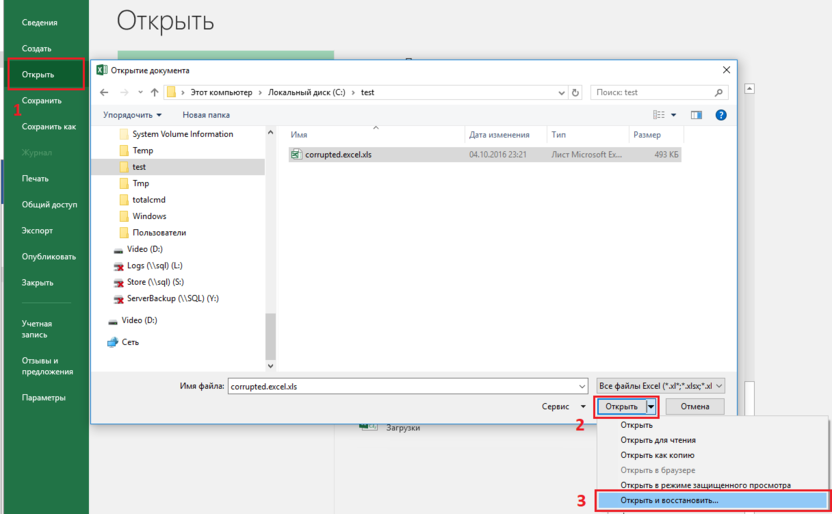Click the Открыть split-button arrow
Screen dimensions: 832x514
point(651,407)
